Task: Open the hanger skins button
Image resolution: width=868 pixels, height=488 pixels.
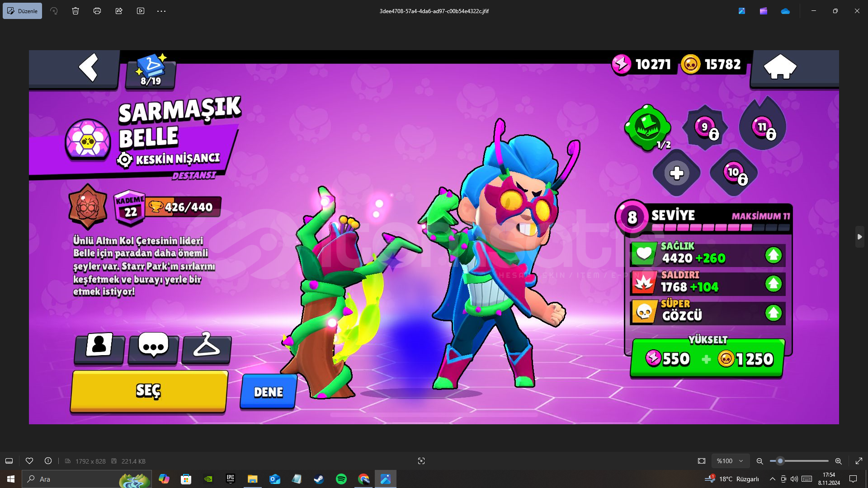Action: (x=207, y=348)
